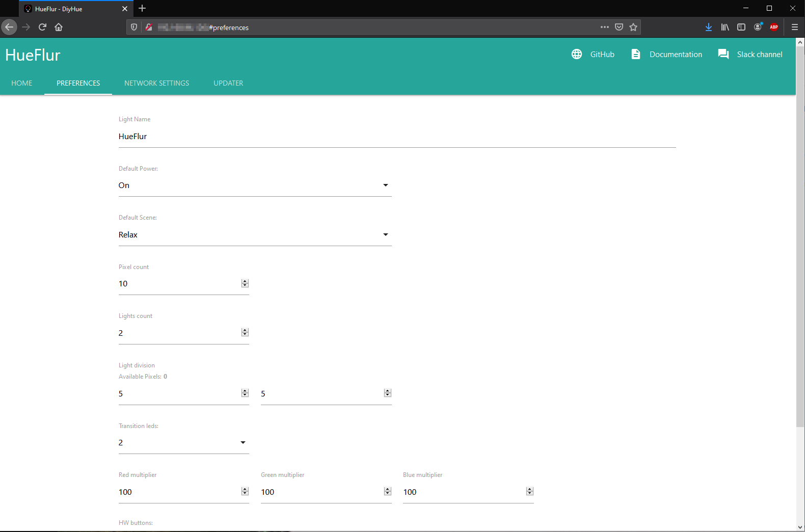The width and height of the screenshot is (805, 532).
Task: Edit the Light Name field
Action: (397, 137)
